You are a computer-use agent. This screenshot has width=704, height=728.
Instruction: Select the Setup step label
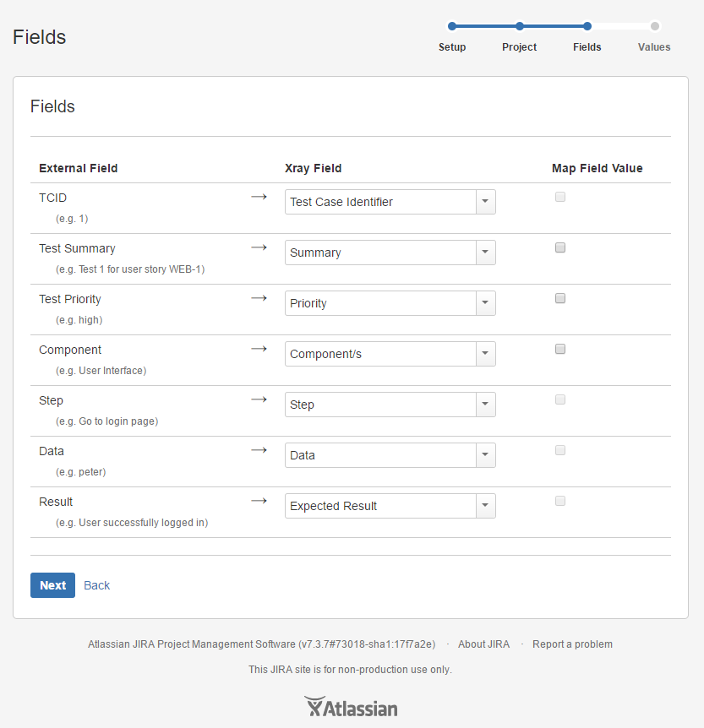(452, 47)
